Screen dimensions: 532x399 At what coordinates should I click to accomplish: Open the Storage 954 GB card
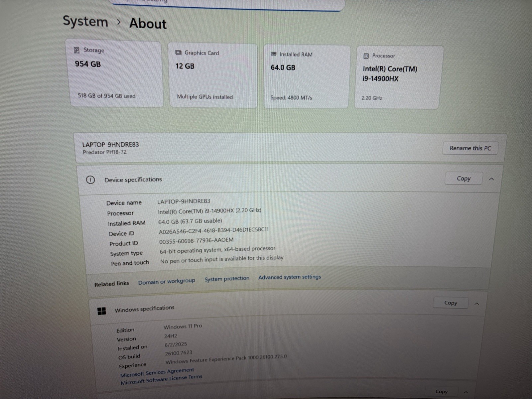(x=115, y=73)
